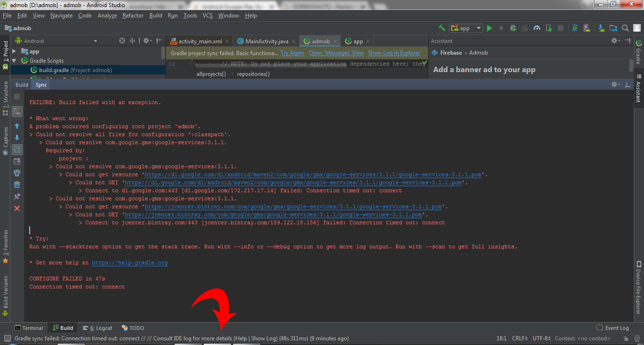Print the Sync output
The width and height of the screenshot is (644, 345).
click(x=17, y=173)
